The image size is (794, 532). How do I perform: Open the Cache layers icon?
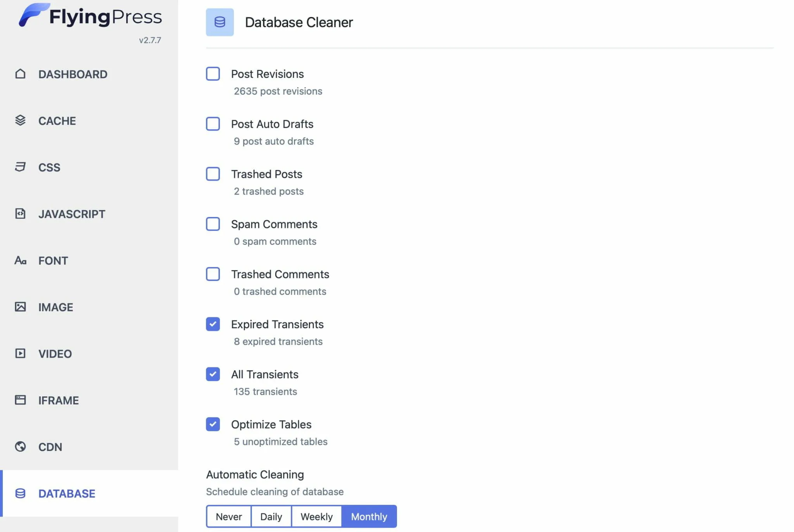click(20, 121)
